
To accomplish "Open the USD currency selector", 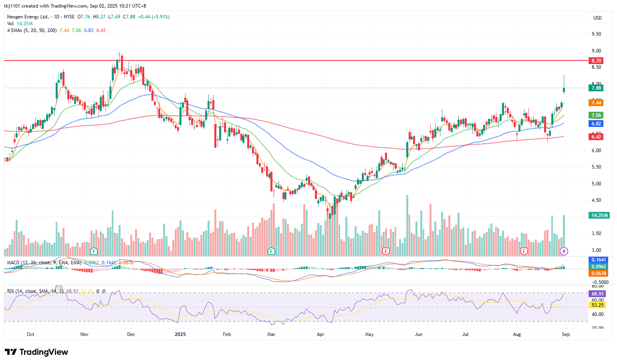I will tap(597, 18).
